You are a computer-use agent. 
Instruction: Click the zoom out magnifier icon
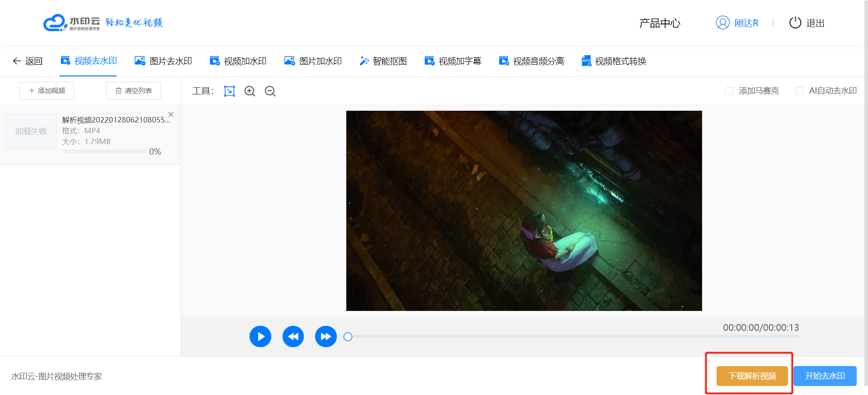pyautogui.click(x=270, y=91)
